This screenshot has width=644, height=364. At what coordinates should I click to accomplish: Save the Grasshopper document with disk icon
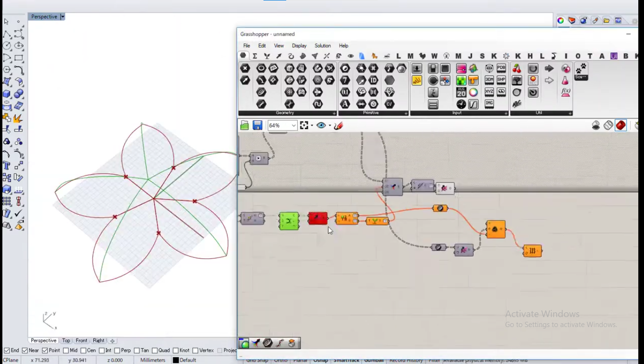257,126
